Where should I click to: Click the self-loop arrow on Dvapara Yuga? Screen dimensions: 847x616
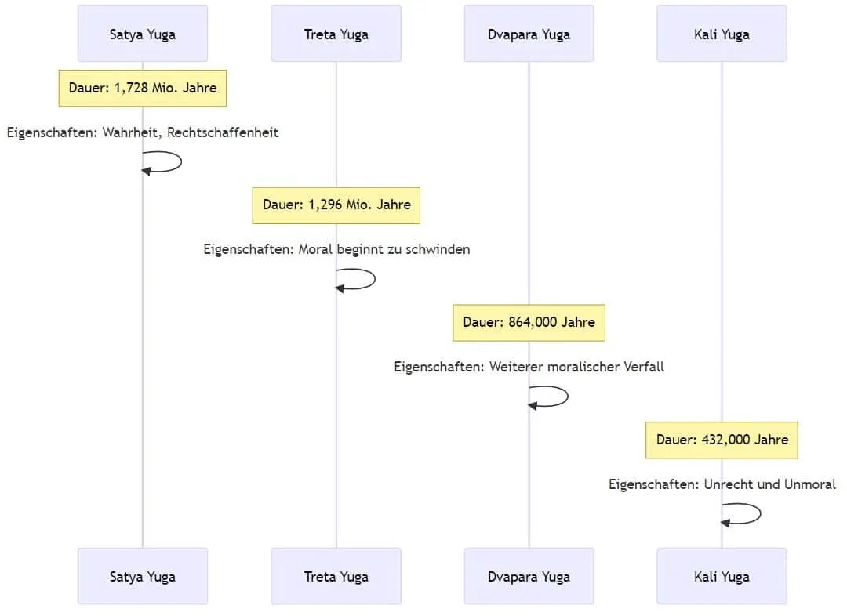pyautogui.click(x=565, y=397)
